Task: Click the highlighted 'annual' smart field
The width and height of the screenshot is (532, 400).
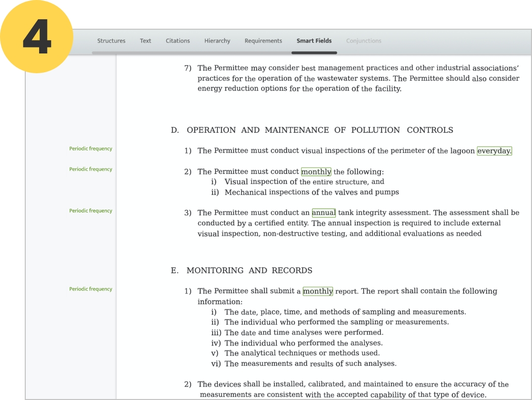Action: [x=323, y=213]
